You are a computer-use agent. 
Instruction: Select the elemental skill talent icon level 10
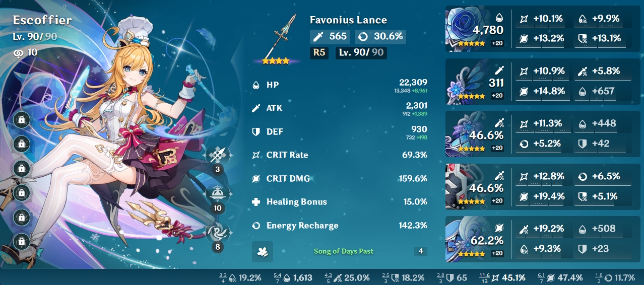click(218, 193)
